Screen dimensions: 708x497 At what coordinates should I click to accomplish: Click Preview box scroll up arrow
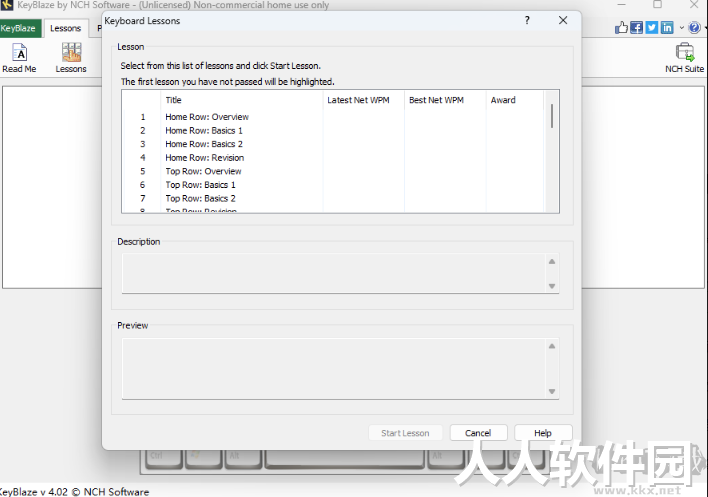pos(552,346)
